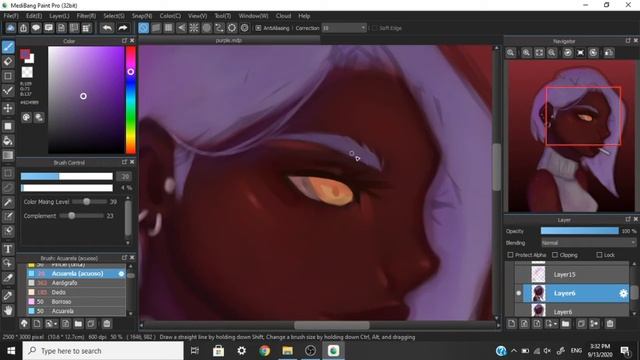640x360 pixels.
Task: Enable parallel line snap
Action: tap(156, 28)
